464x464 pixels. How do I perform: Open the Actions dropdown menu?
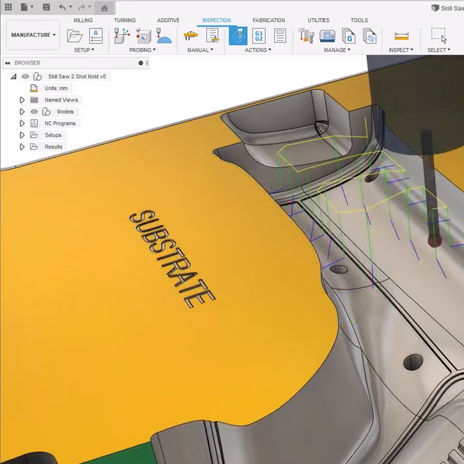[258, 50]
